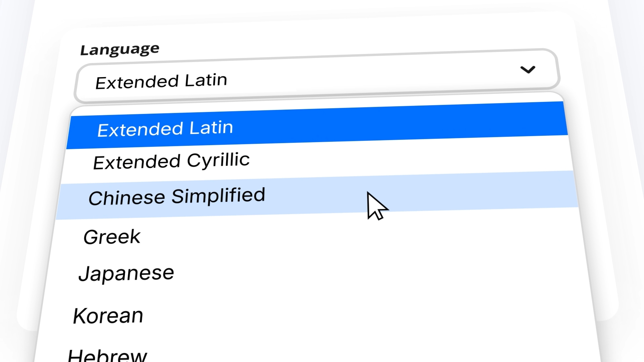
Task: Pick Greek from the language options
Action: [112, 237]
